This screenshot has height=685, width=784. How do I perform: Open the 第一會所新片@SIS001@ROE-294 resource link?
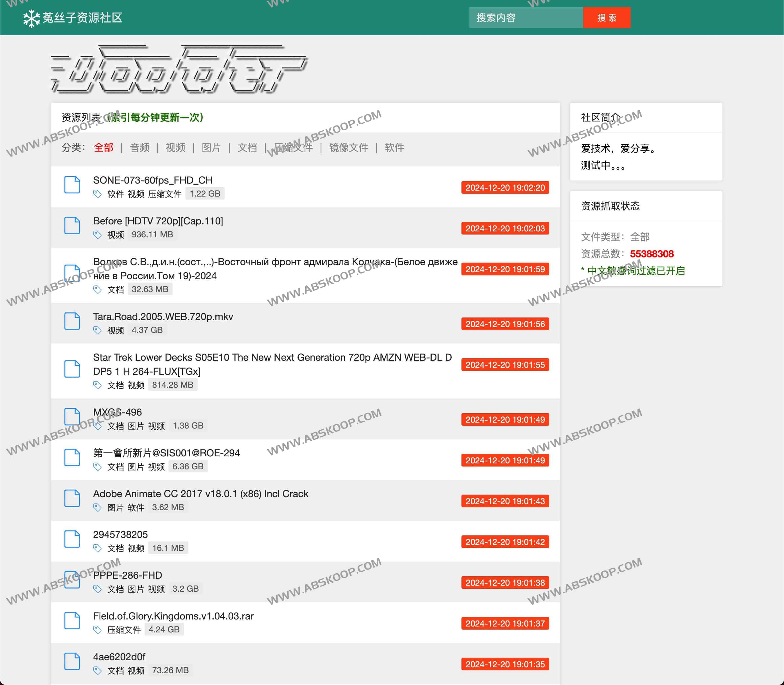point(166,453)
